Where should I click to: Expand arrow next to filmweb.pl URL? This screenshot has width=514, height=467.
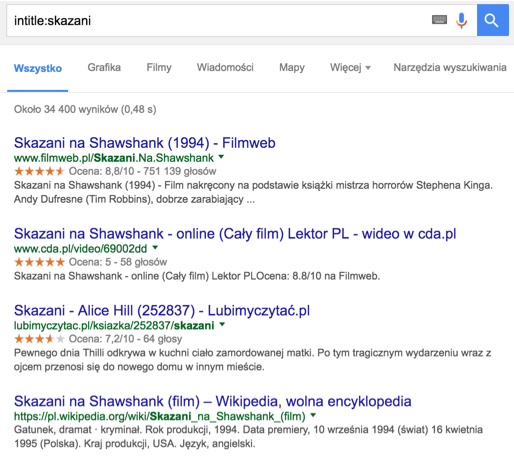[221, 157]
